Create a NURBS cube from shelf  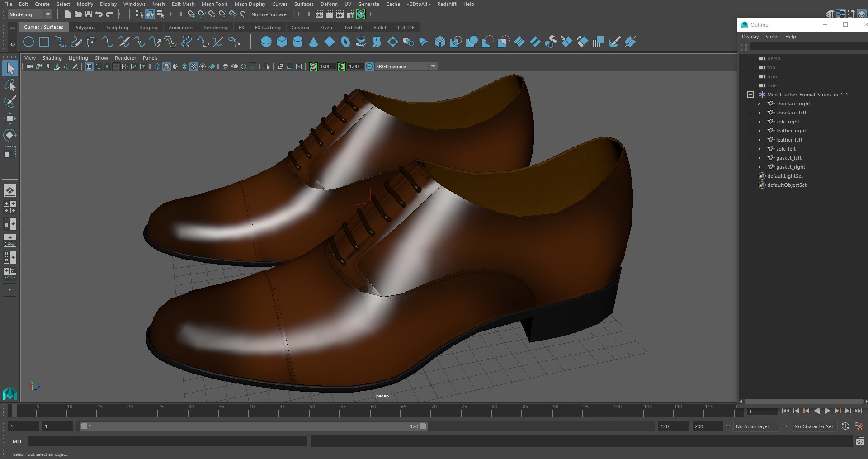[x=282, y=42]
